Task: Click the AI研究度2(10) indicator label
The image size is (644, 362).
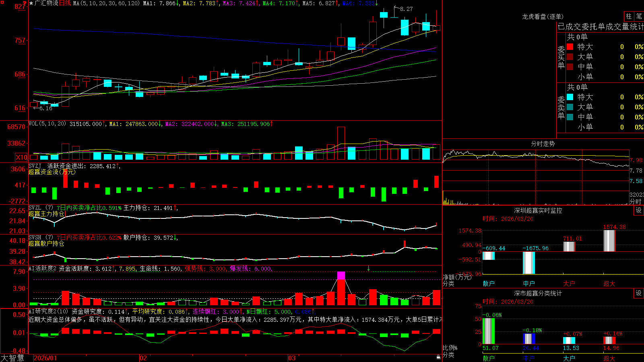Action: (x=49, y=312)
